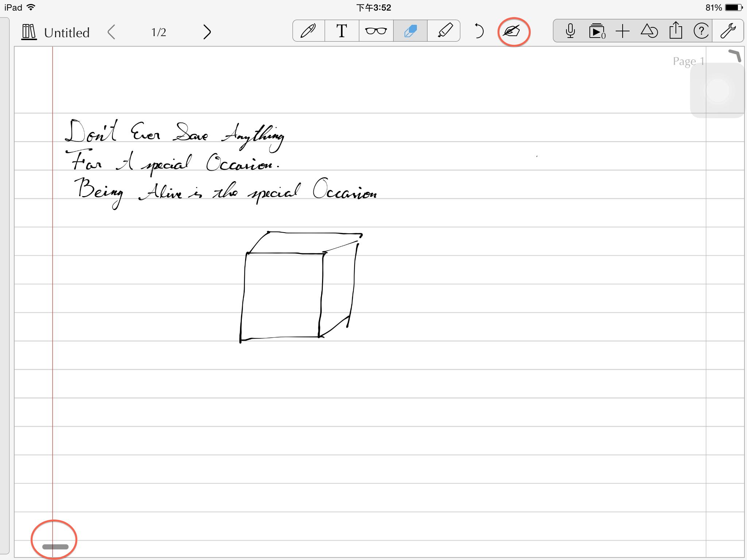Tap the status bar clock
Screen dimensions: 747x560
[x=373, y=7]
